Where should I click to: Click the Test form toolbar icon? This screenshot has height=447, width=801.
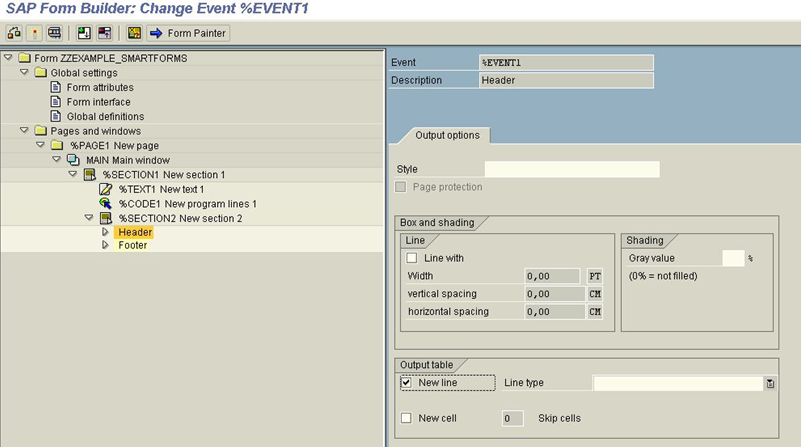[x=54, y=33]
